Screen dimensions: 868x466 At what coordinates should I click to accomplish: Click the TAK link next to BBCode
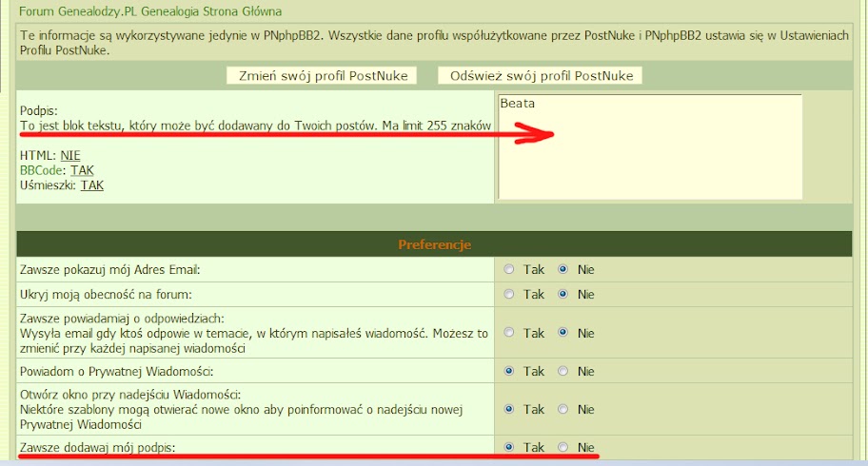[82, 170]
